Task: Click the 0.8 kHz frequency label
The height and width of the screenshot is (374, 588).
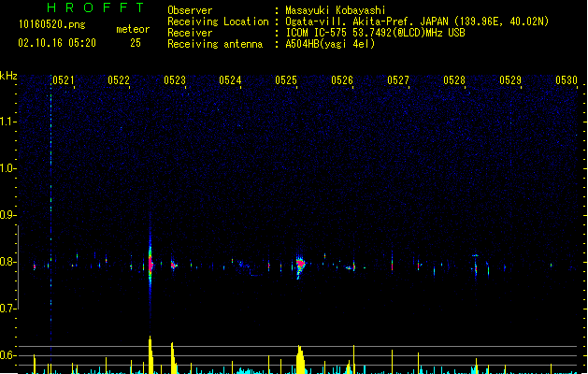Action: tap(7, 262)
